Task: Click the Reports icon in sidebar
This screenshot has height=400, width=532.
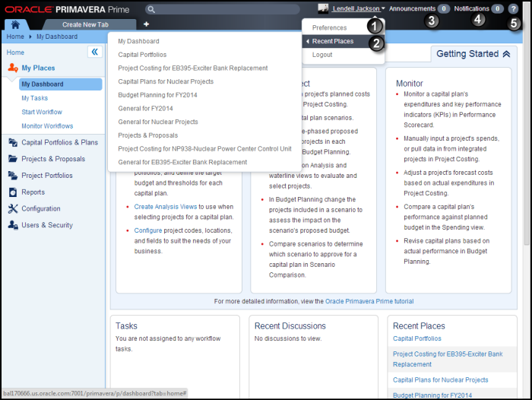Action: tap(13, 192)
